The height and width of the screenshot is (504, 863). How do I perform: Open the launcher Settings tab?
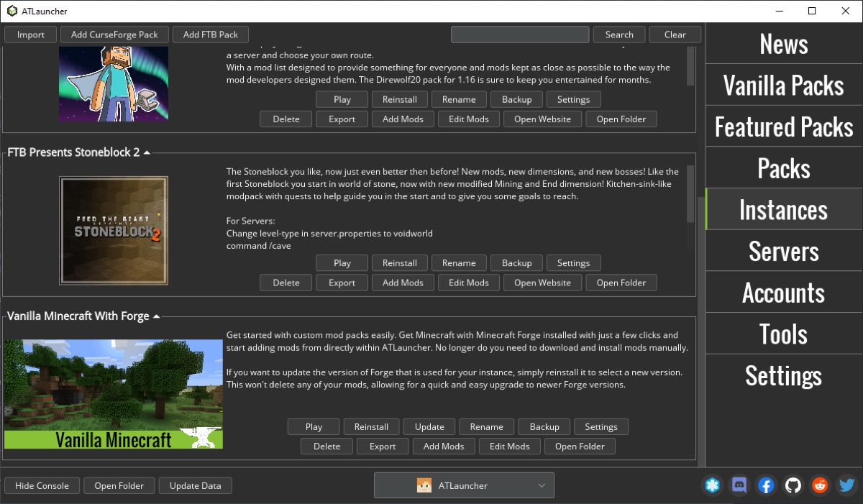click(x=784, y=375)
